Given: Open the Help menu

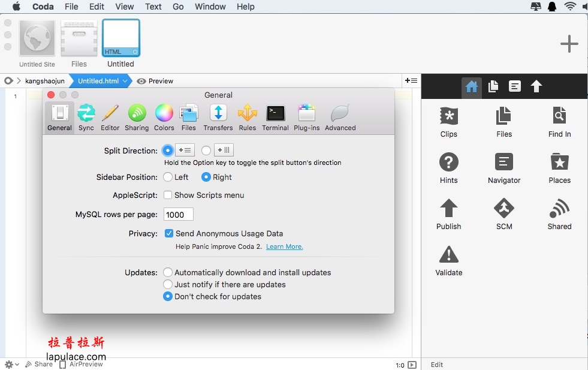Looking at the screenshot, I should click(x=246, y=7).
